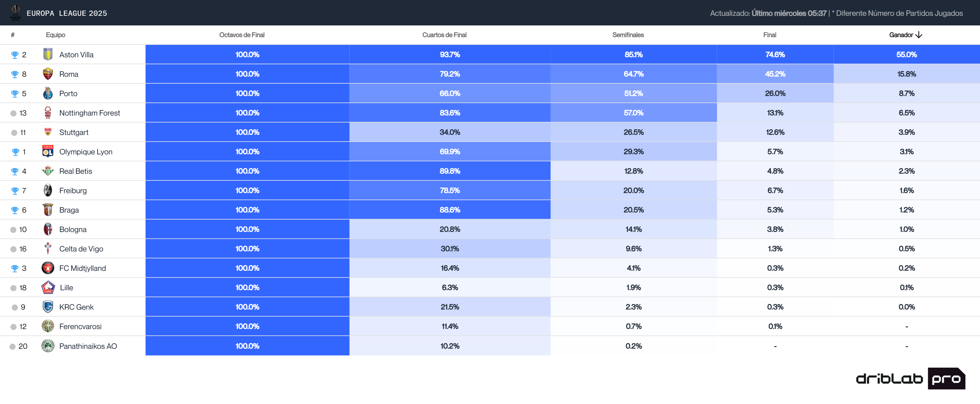Click the Europa League logo in header
This screenshot has width=980, height=404.
click(x=15, y=12)
